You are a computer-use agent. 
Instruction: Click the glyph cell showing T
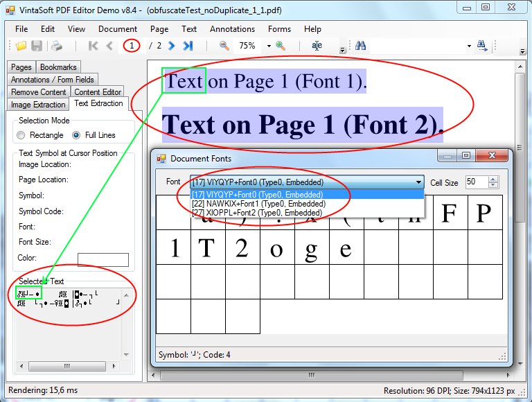coord(208,247)
